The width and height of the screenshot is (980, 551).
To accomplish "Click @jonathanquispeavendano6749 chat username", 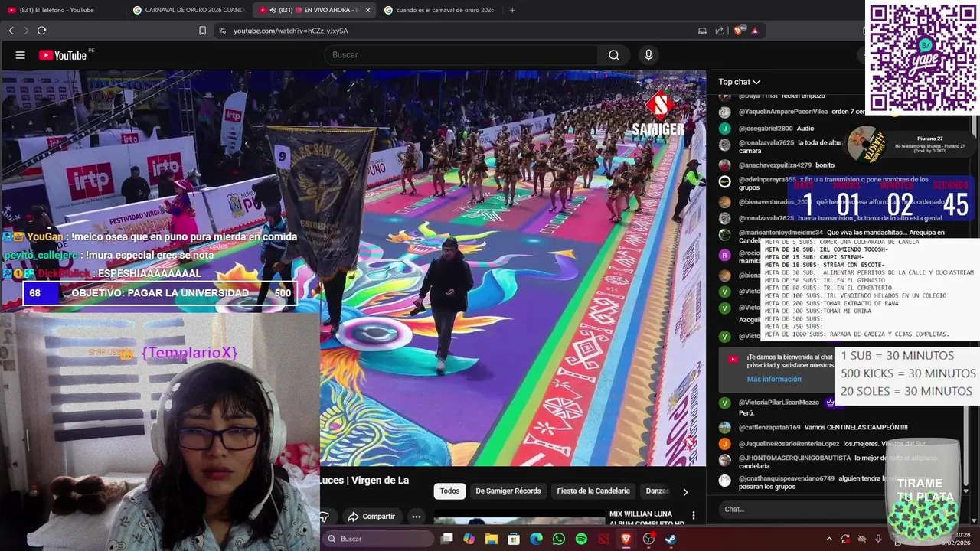I will (x=786, y=478).
